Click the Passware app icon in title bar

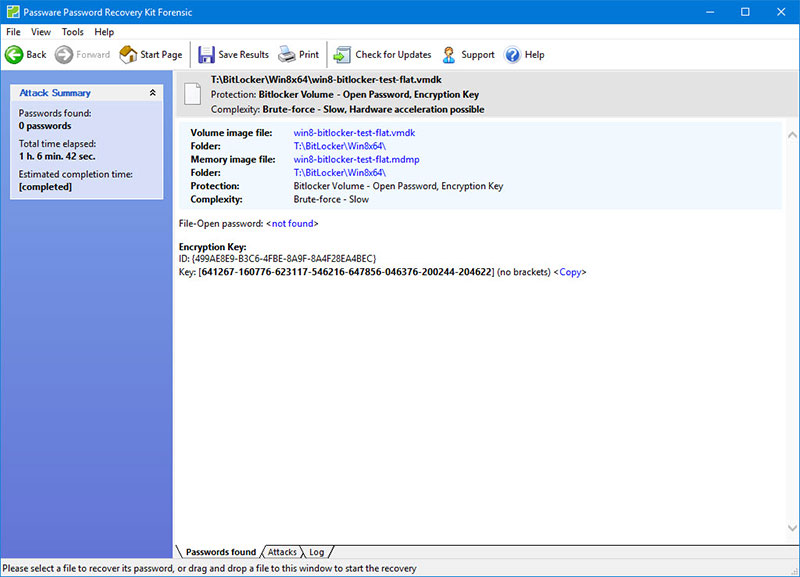point(13,12)
